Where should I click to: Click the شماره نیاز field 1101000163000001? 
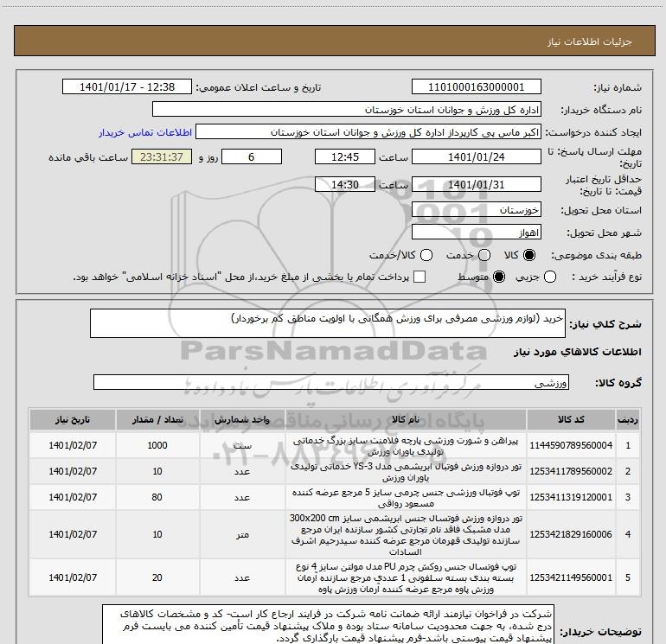[x=476, y=87]
